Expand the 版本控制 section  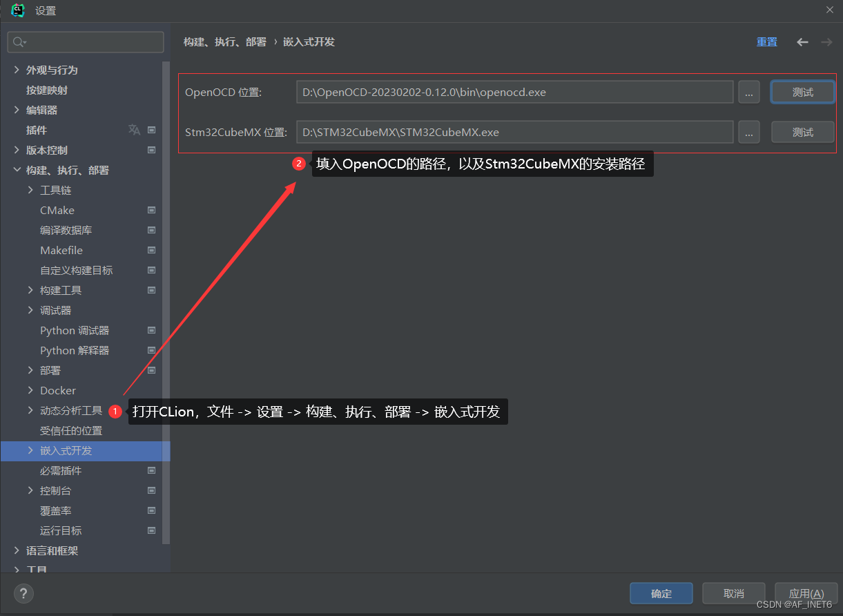click(x=17, y=150)
